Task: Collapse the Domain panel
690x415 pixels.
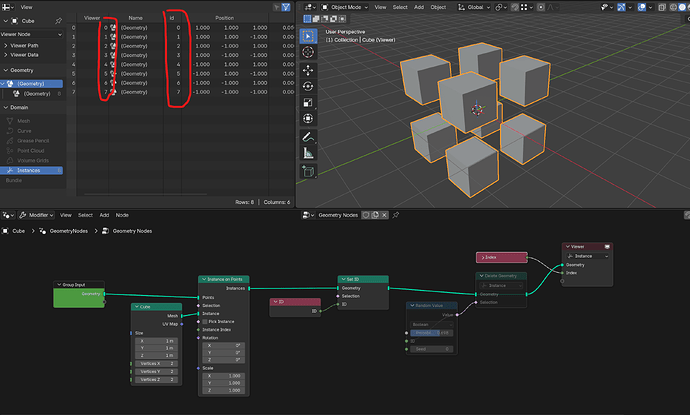Action: coord(16,107)
